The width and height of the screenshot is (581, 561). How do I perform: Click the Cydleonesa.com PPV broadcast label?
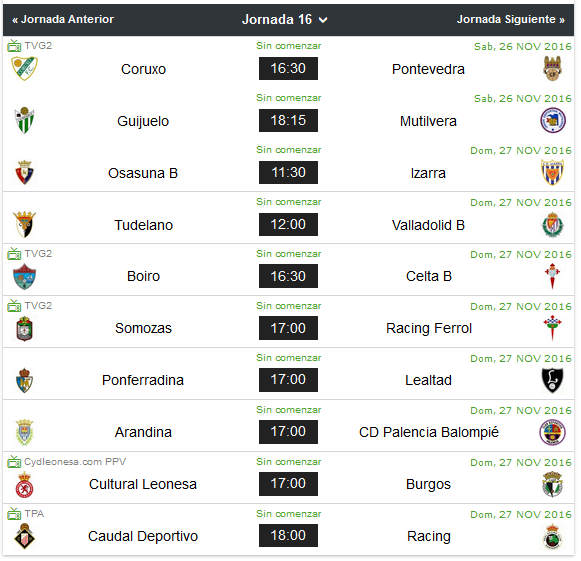click(75, 462)
